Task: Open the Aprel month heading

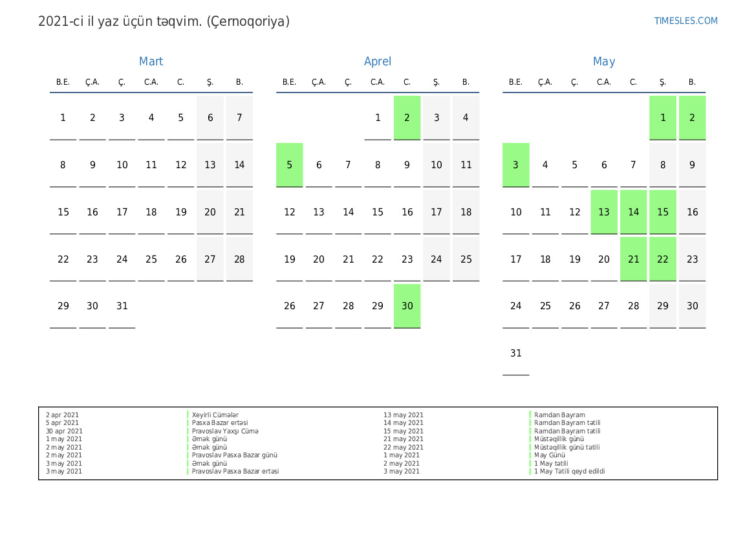Action: click(x=378, y=61)
